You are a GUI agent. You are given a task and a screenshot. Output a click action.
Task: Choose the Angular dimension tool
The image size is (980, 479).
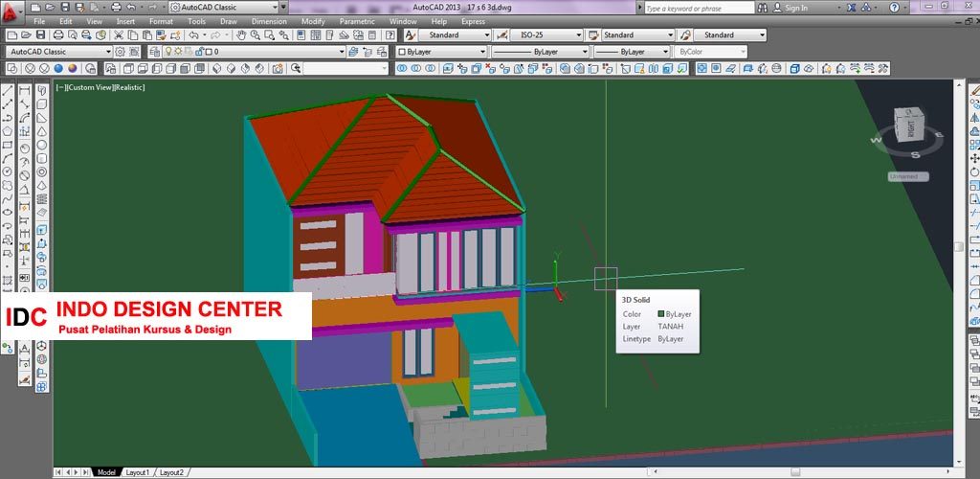pyautogui.click(x=25, y=188)
